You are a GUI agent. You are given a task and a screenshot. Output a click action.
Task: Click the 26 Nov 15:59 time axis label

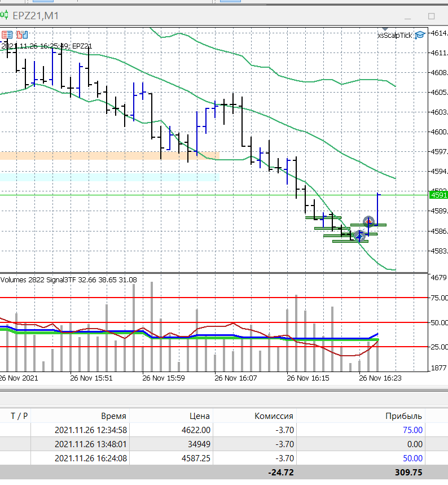[x=164, y=378]
